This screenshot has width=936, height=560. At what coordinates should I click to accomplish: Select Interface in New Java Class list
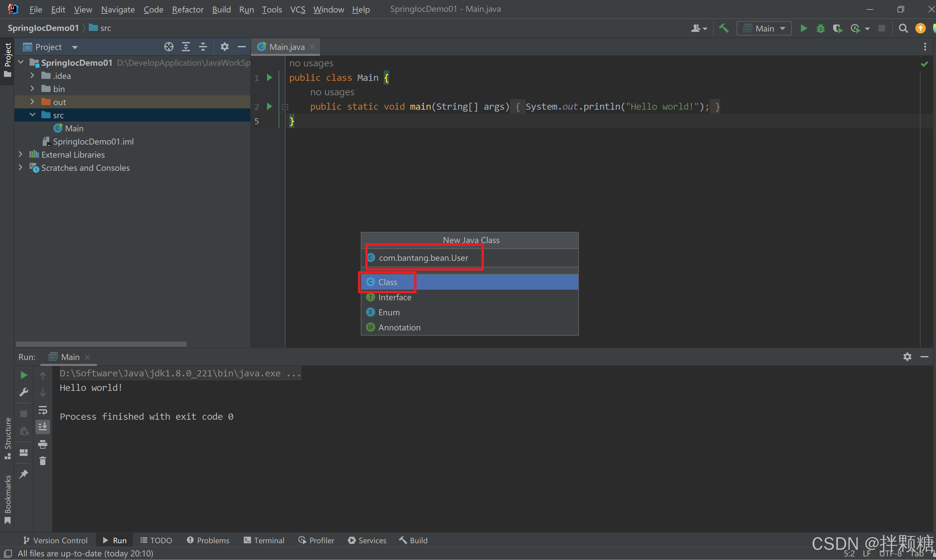point(394,297)
